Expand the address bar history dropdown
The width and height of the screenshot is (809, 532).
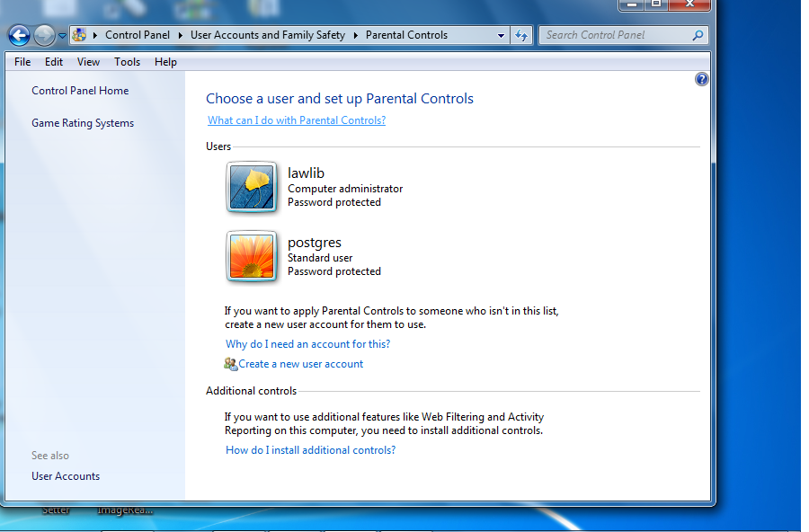(x=502, y=36)
